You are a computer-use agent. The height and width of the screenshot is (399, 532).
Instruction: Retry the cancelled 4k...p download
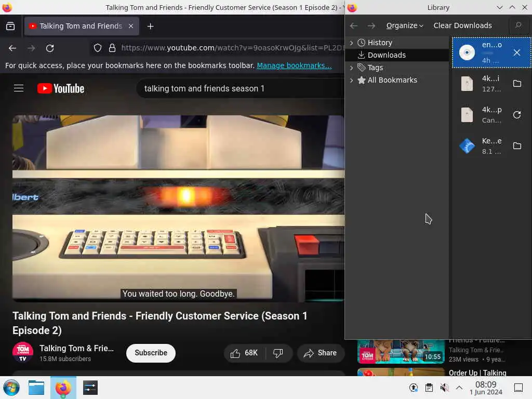pyautogui.click(x=517, y=115)
